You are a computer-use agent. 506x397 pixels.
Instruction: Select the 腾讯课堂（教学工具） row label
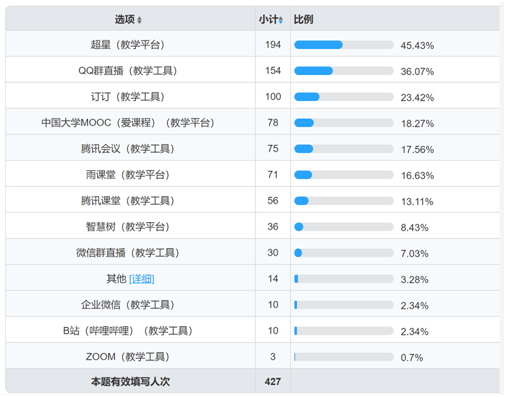click(128, 201)
